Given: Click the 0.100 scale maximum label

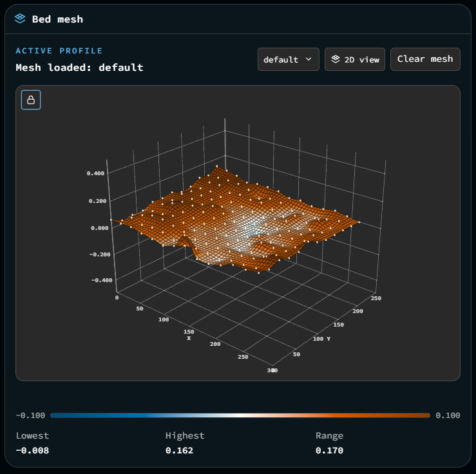Looking at the screenshot, I should pos(448,415).
